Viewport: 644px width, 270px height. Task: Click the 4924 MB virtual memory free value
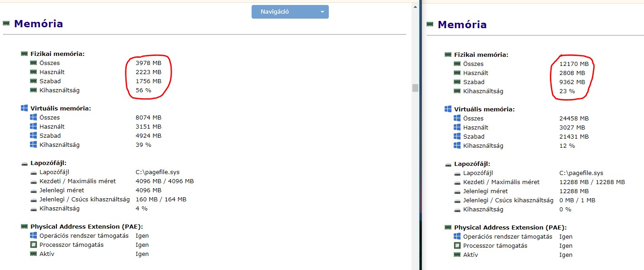point(149,135)
